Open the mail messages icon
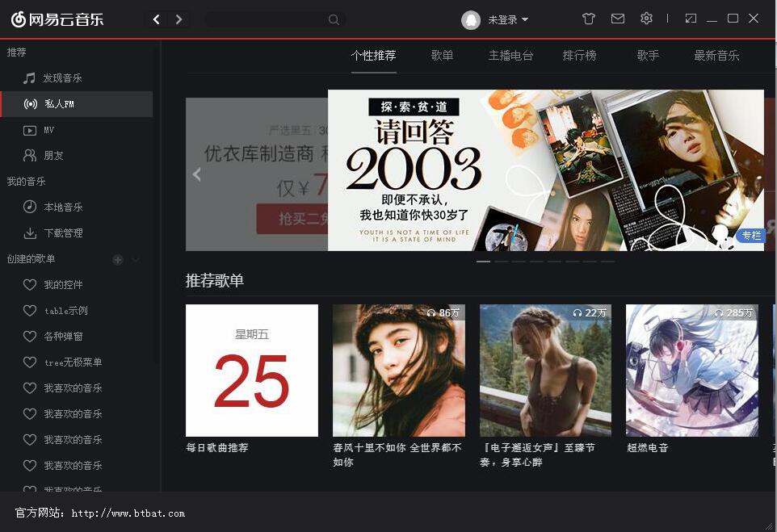Viewport: 777px width, 532px height. pos(617,19)
